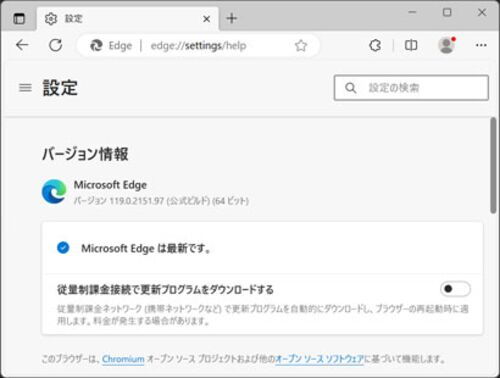The image size is (500, 378).
Task: Open the オープン ソース ソフトウェア link
Action: [x=319, y=359]
